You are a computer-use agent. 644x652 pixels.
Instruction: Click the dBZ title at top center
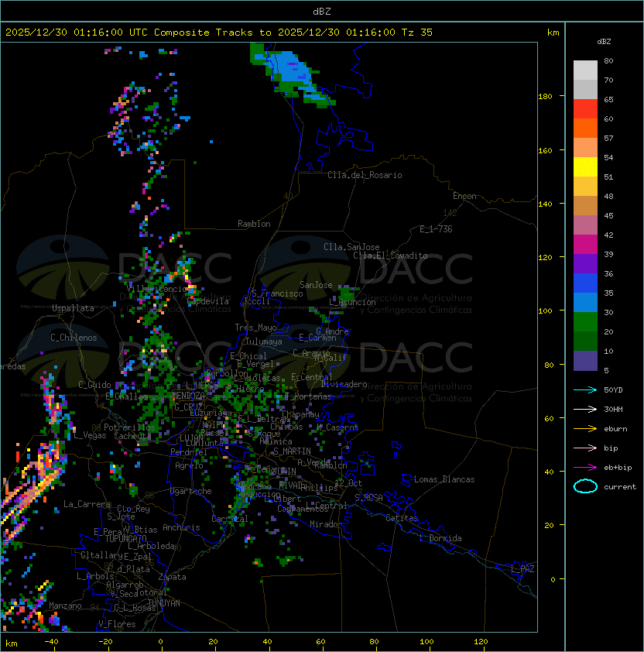pos(322,11)
